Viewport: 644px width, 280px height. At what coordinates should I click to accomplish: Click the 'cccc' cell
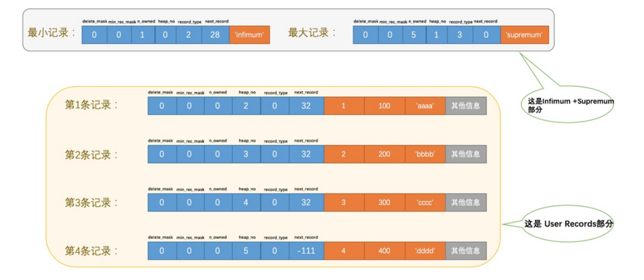tap(425, 202)
